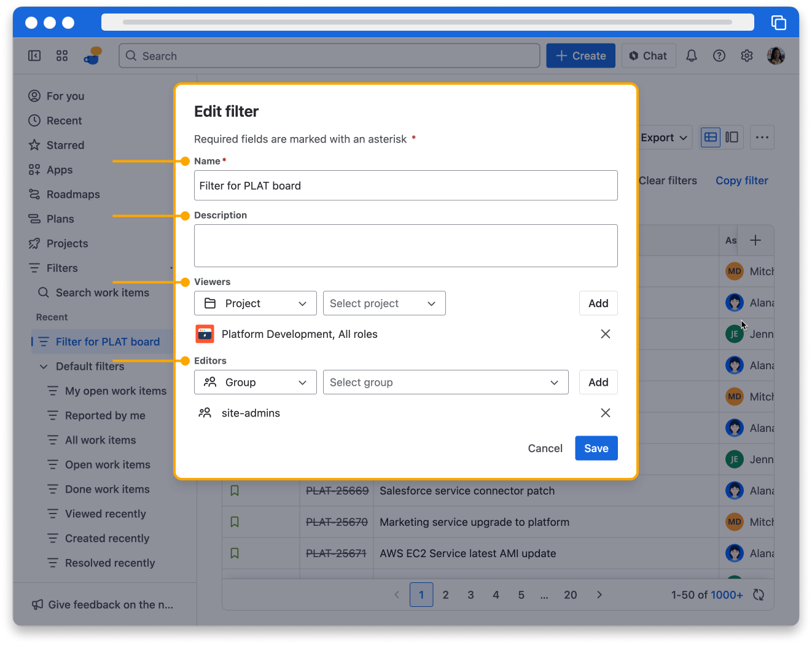This screenshot has width=812, height=645.
Task: Switch to list view icon
Action: [711, 137]
